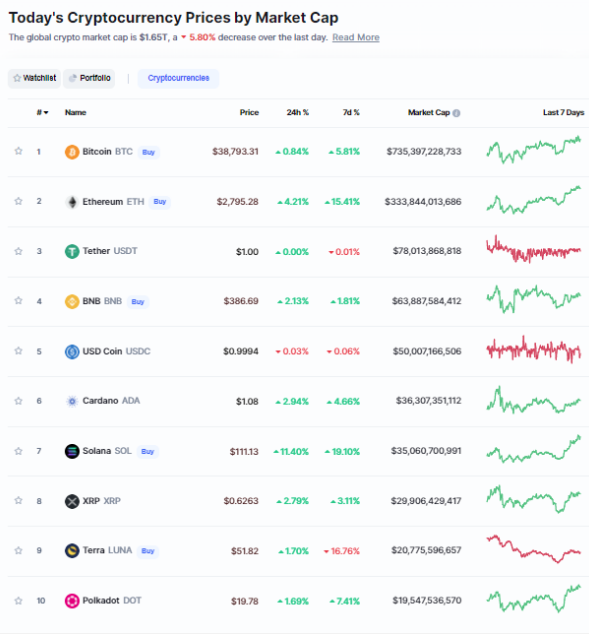Click the Polkadot coin logo
Viewport: 589px width, 634px height.
tap(72, 600)
